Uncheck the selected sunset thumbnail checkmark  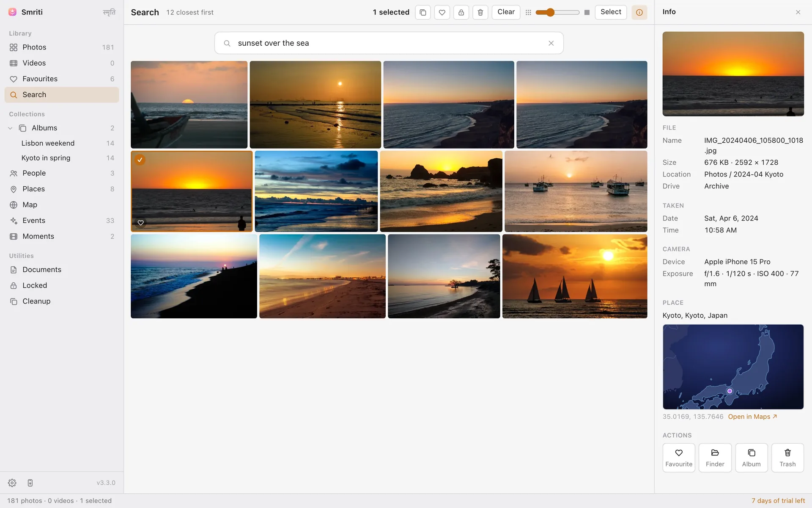click(x=140, y=160)
